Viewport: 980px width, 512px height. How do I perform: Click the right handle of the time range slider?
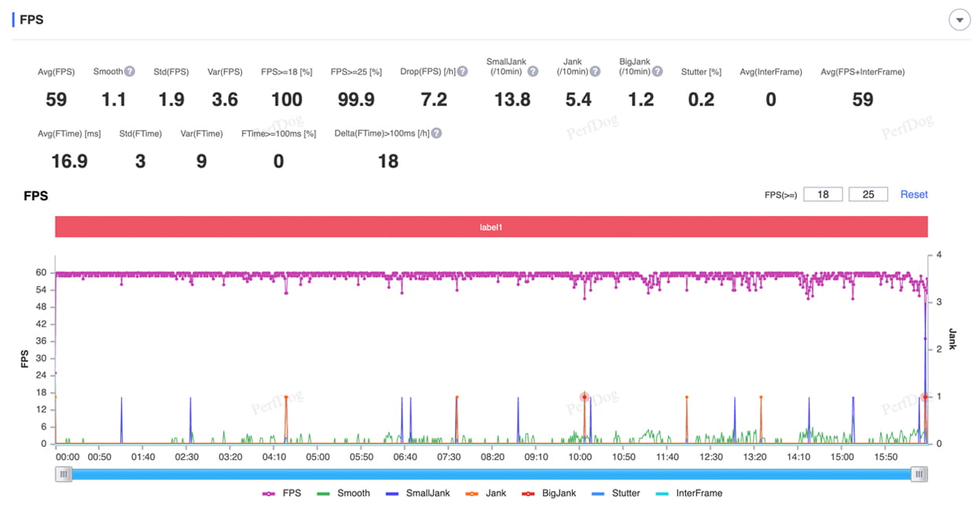[x=919, y=474]
